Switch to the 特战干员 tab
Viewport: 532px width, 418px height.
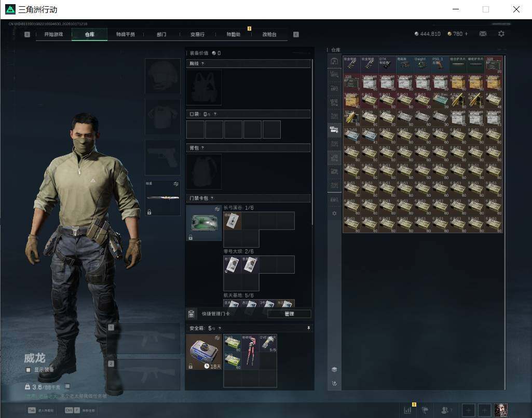click(126, 34)
